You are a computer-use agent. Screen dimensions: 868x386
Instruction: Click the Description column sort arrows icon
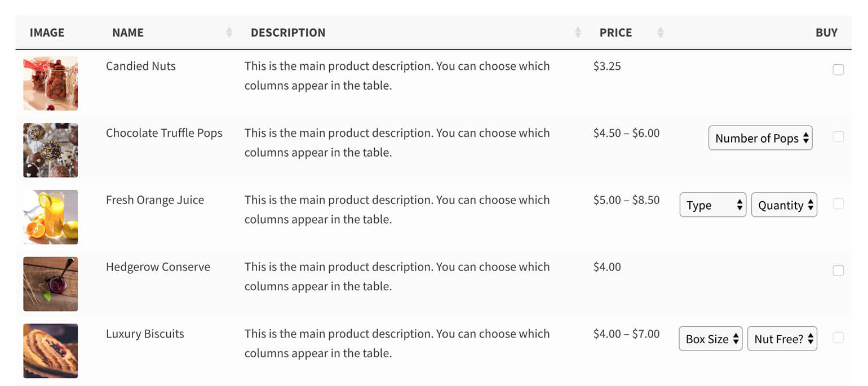[578, 33]
